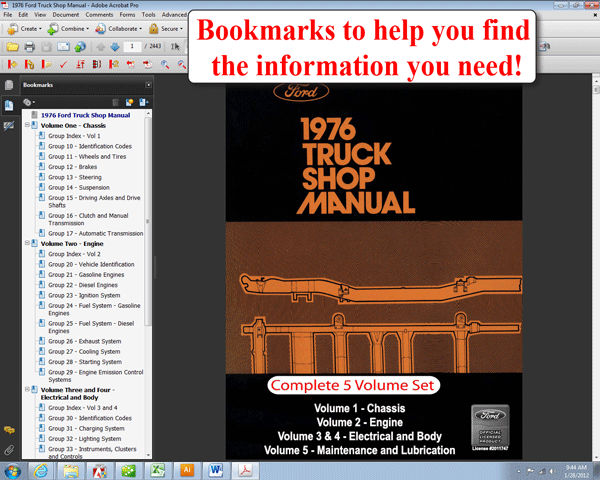Click the Bookmarks panel sidebar icon

tap(9, 105)
